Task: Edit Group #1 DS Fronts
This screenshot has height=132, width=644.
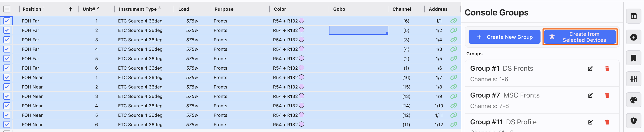Action: (590, 69)
